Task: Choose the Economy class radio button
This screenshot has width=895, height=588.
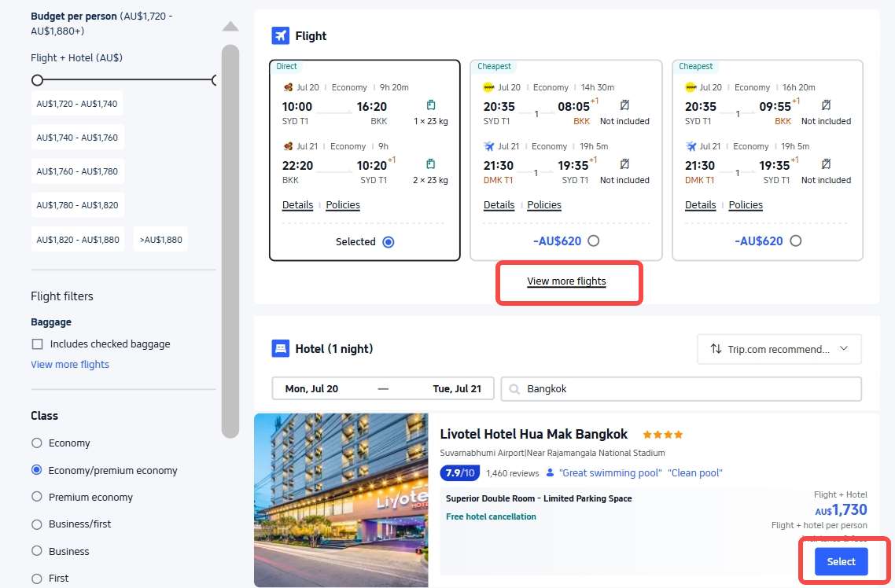Action: pos(37,443)
